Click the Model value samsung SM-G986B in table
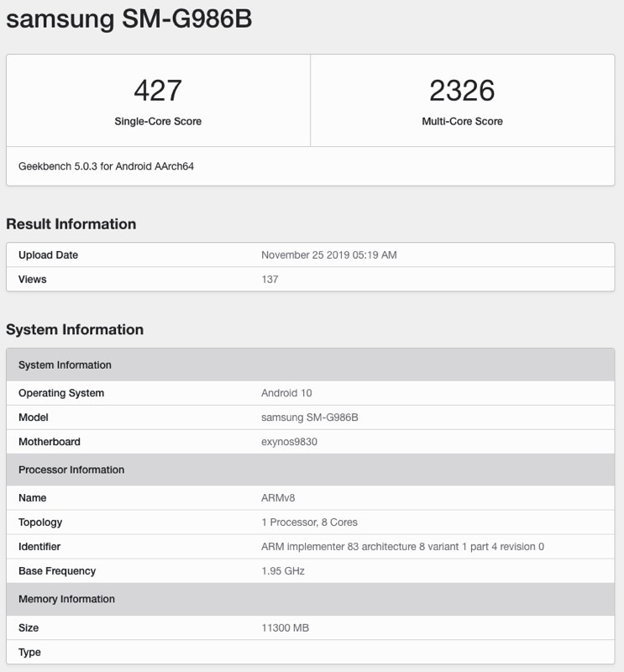The height and width of the screenshot is (672, 624). tap(309, 417)
